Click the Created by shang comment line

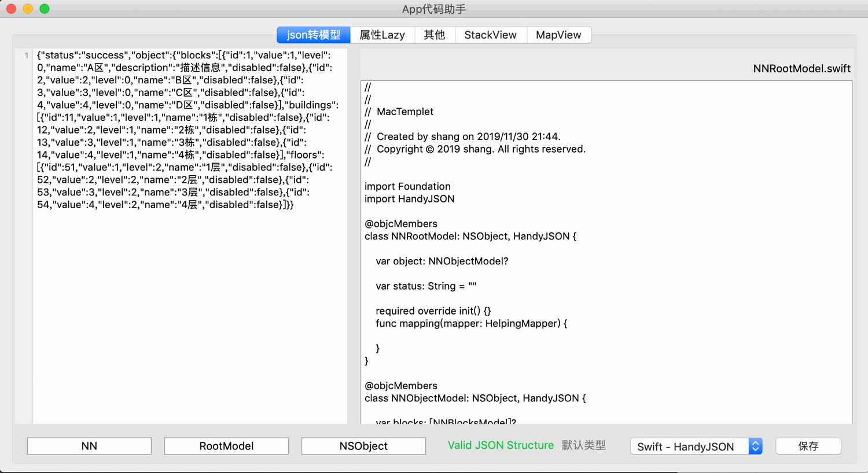(462, 136)
